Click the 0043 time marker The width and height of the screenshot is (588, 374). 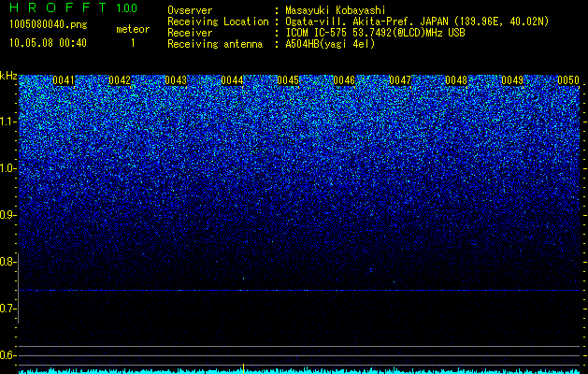click(176, 80)
